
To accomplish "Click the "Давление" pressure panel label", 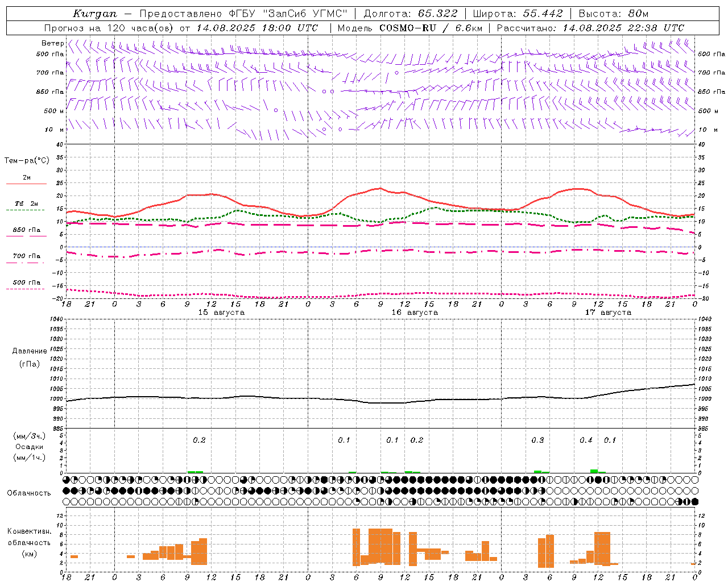I will point(29,351).
